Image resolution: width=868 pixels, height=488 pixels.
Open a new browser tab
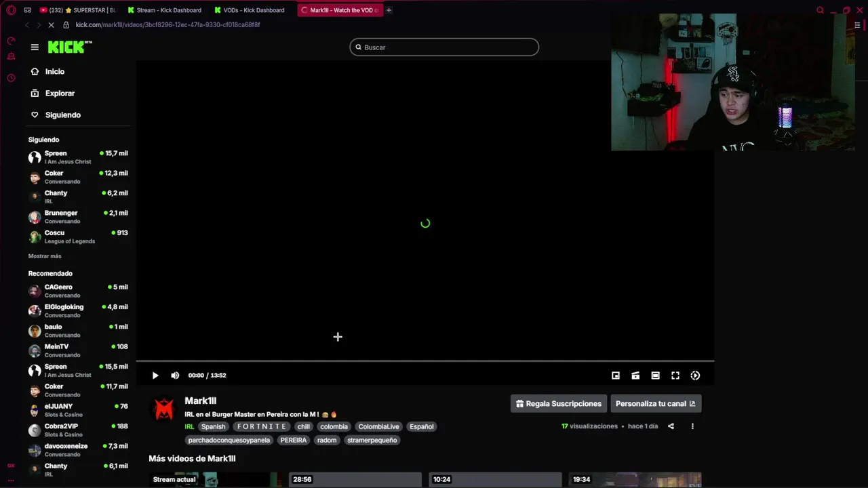pyautogui.click(x=389, y=10)
